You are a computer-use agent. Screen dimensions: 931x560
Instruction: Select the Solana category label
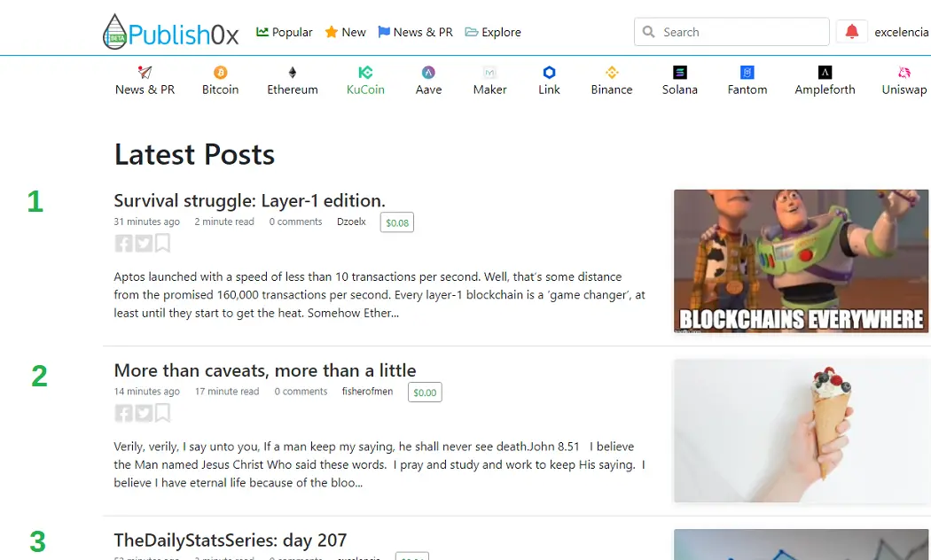tap(680, 89)
